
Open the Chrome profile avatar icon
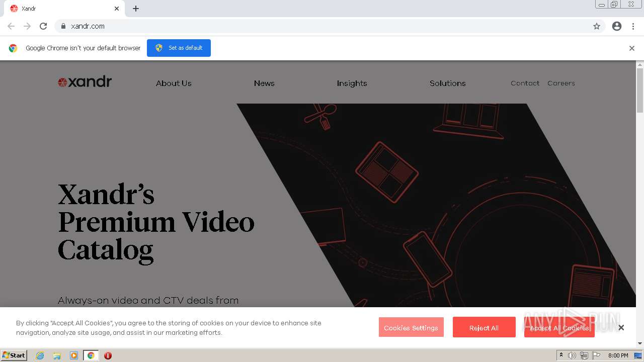click(617, 26)
